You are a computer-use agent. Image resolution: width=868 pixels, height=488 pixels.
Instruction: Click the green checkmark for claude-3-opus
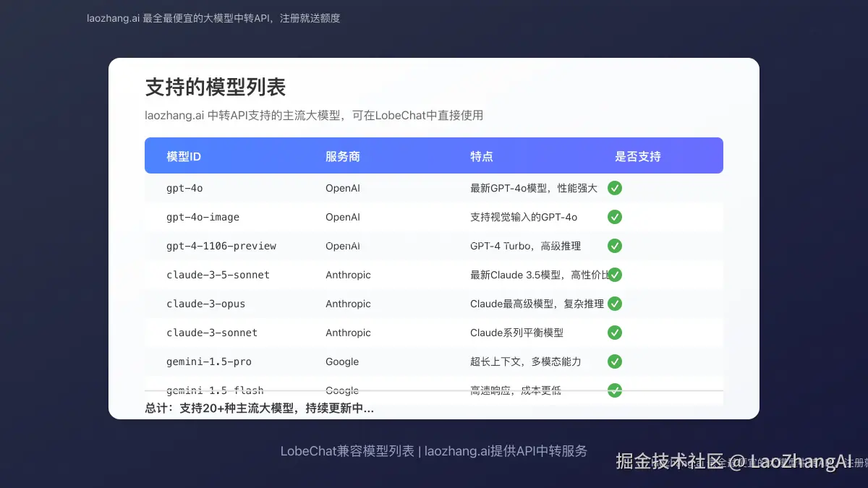click(x=615, y=304)
